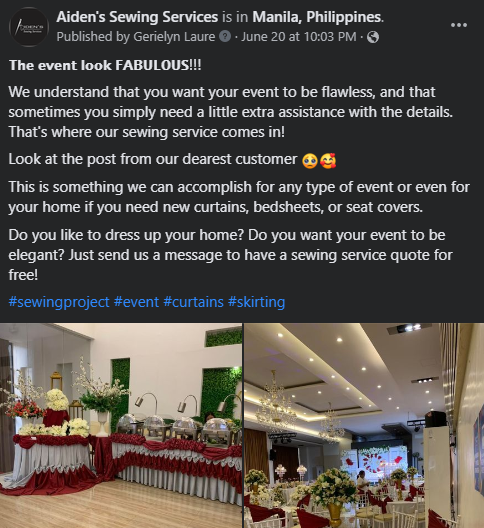Follow the #event hashtag

[136, 302]
